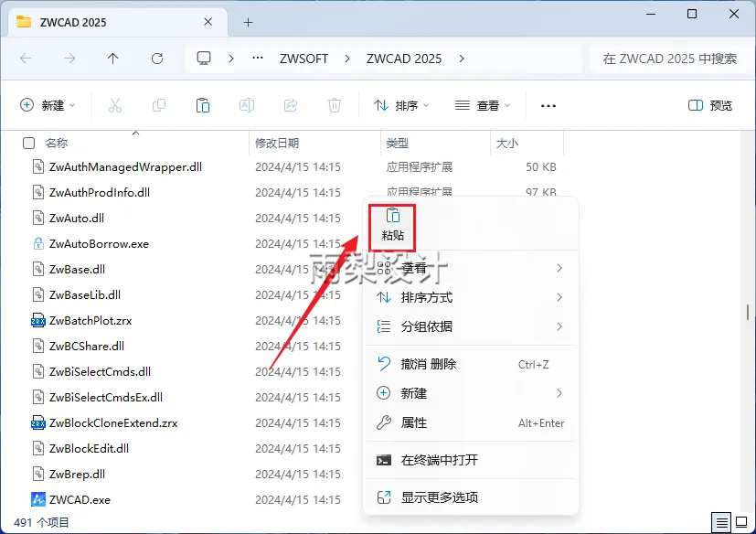Go forward with the right arrow
756x534 pixels.
(69, 59)
